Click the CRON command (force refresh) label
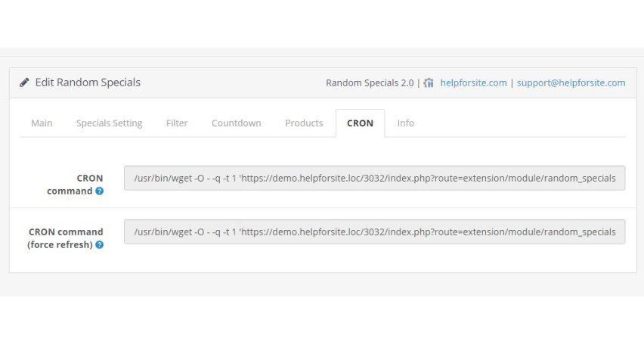 65,238
